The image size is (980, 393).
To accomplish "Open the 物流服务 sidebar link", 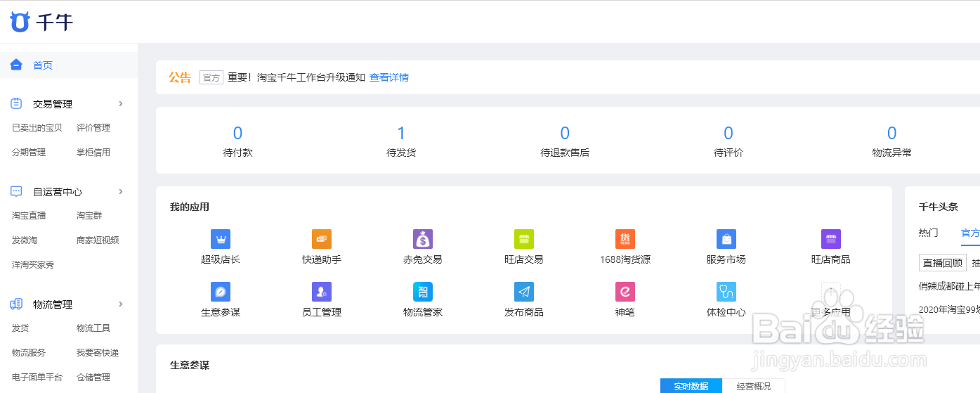I will pyautogui.click(x=29, y=353).
